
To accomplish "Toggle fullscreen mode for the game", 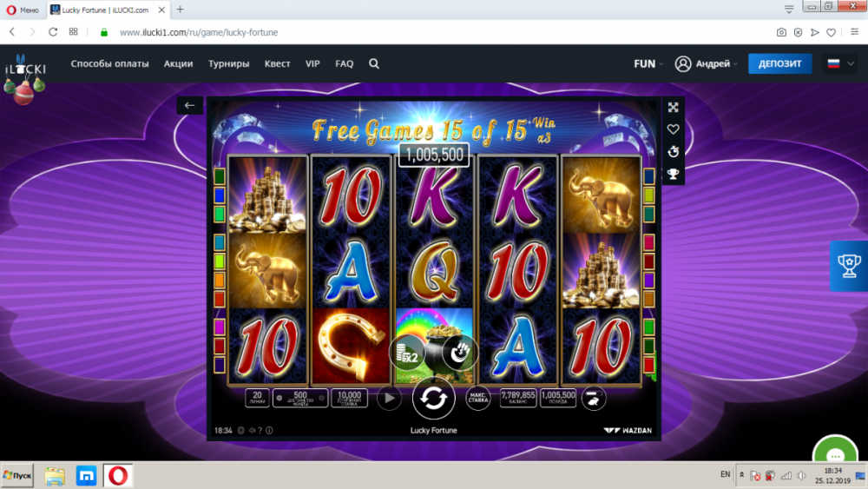I will pos(674,108).
